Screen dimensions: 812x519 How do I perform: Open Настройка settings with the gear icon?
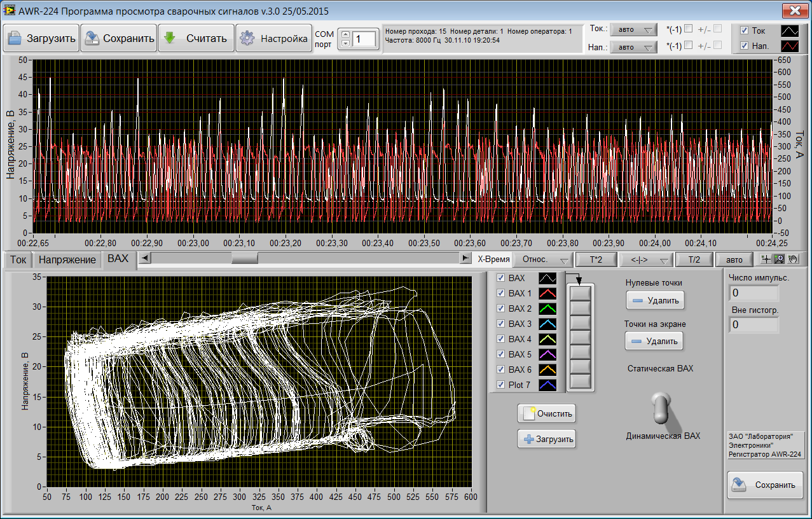tap(273, 38)
